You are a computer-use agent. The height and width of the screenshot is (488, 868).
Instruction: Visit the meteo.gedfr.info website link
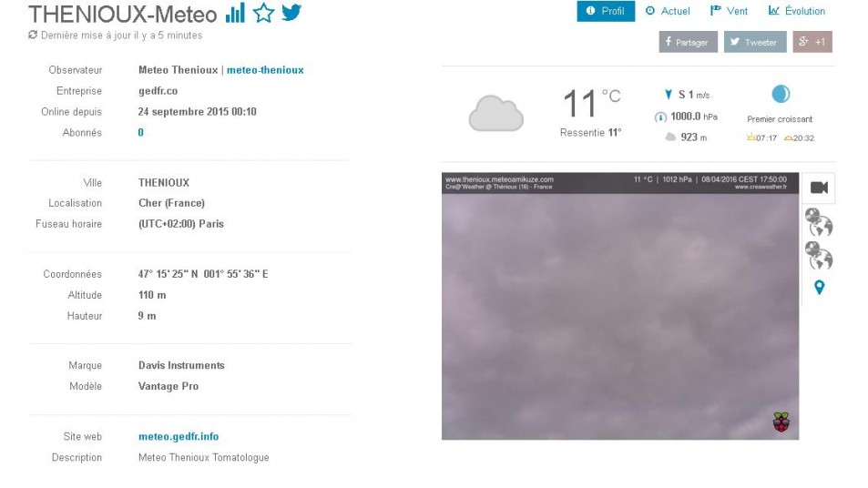point(179,436)
